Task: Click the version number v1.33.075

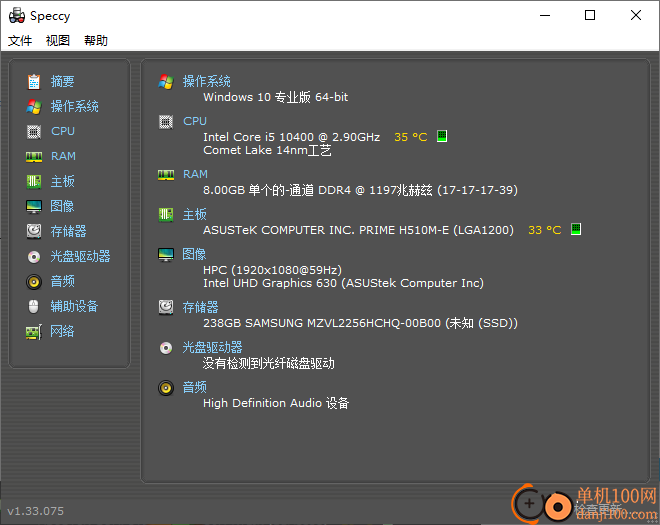Action: [36, 511]
